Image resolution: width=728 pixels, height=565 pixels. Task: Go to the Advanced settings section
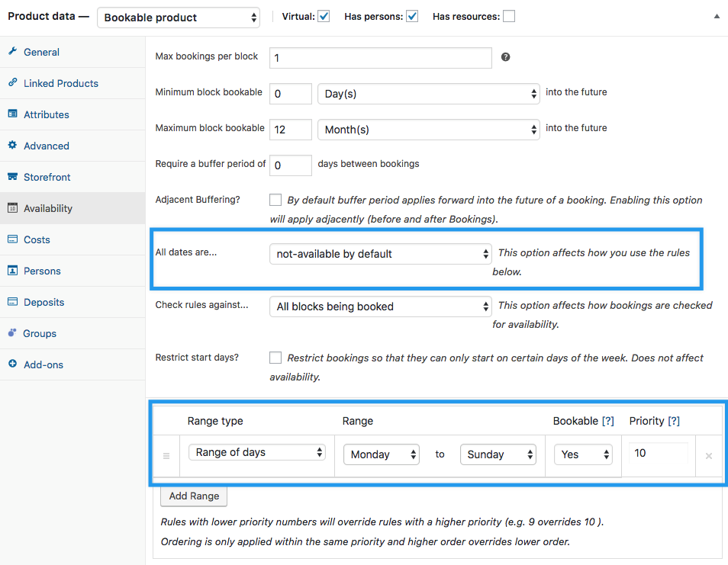48,146
